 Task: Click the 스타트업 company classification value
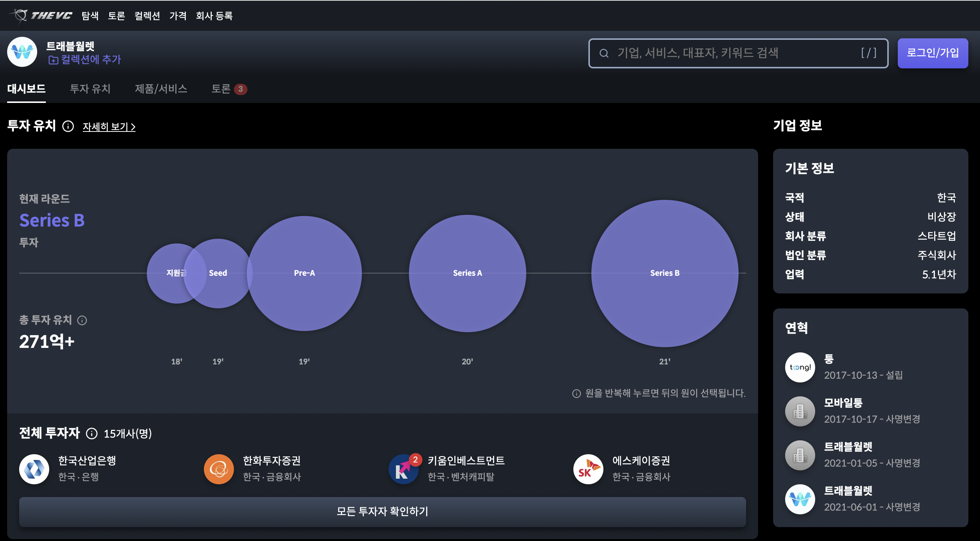(936, 236)
